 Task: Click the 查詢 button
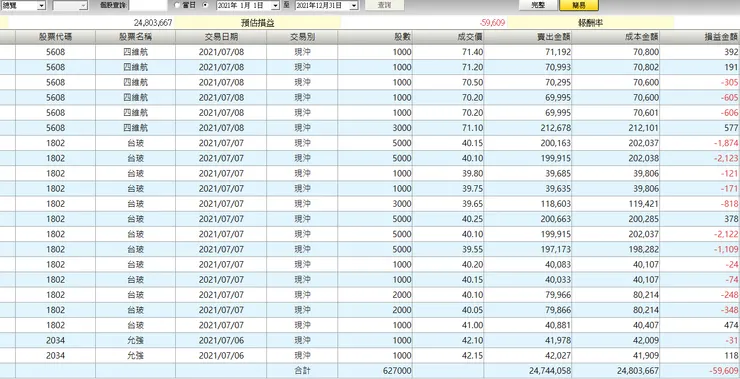click(x=384, y=5)
